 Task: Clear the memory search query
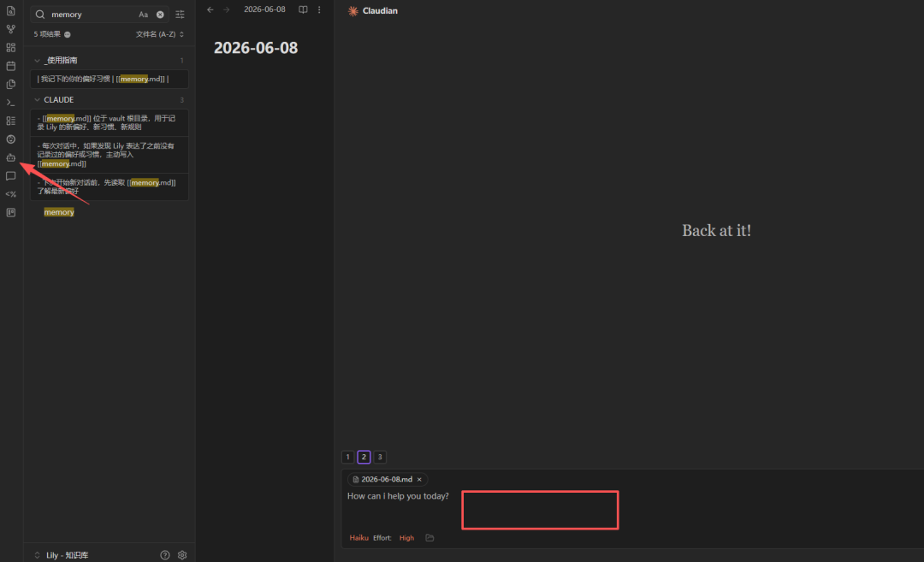point(160,15)
